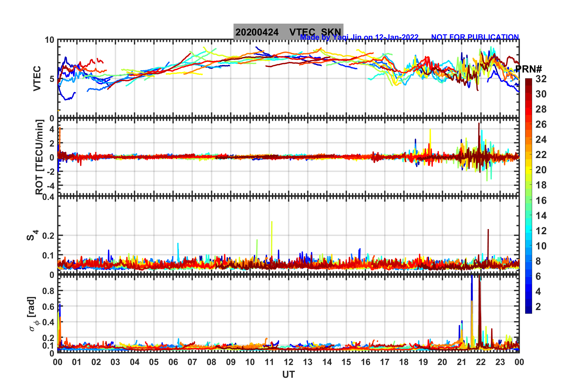Click the colorbar tick label 32
The image size is (577, 392).
point(541,79)
